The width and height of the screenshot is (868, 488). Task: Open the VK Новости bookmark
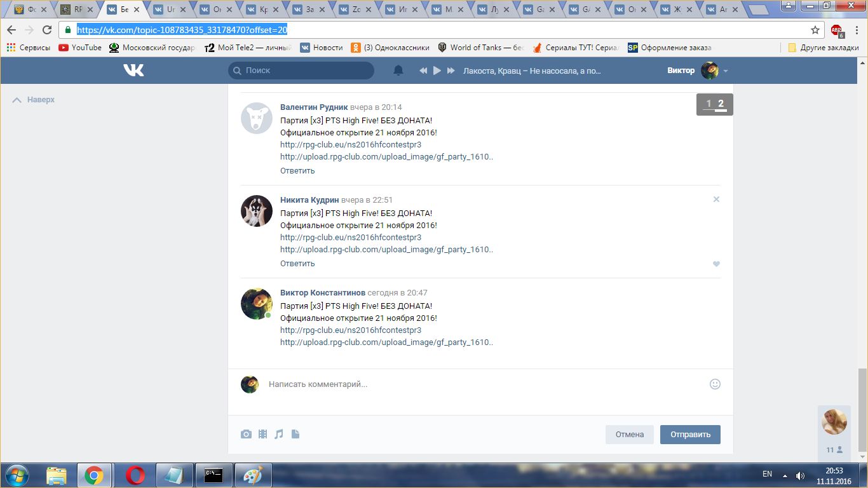coord(322,48)
